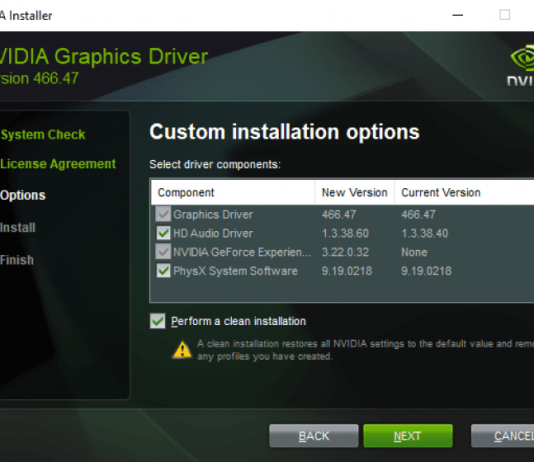Click the NEXT button

[408, 436]
